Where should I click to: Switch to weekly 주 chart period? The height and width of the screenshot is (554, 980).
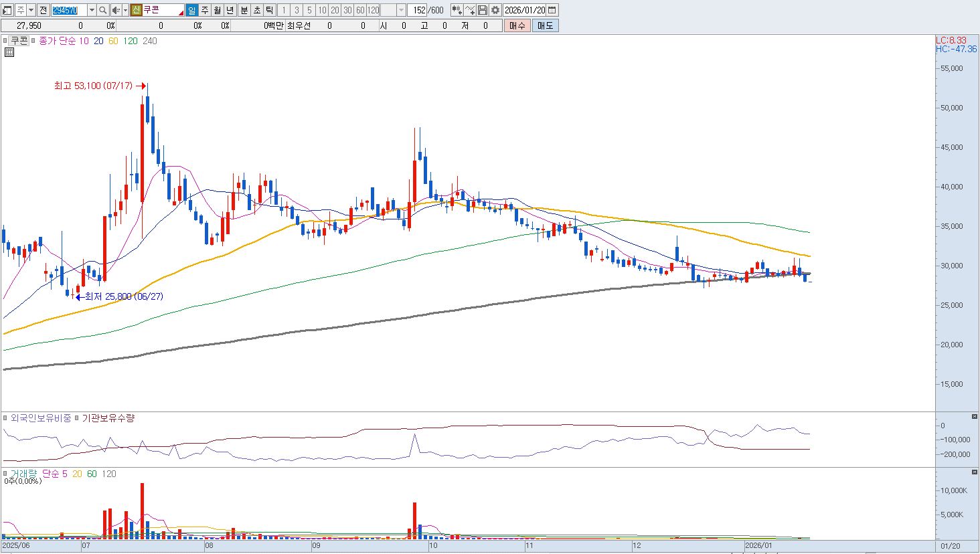point(205,10)
